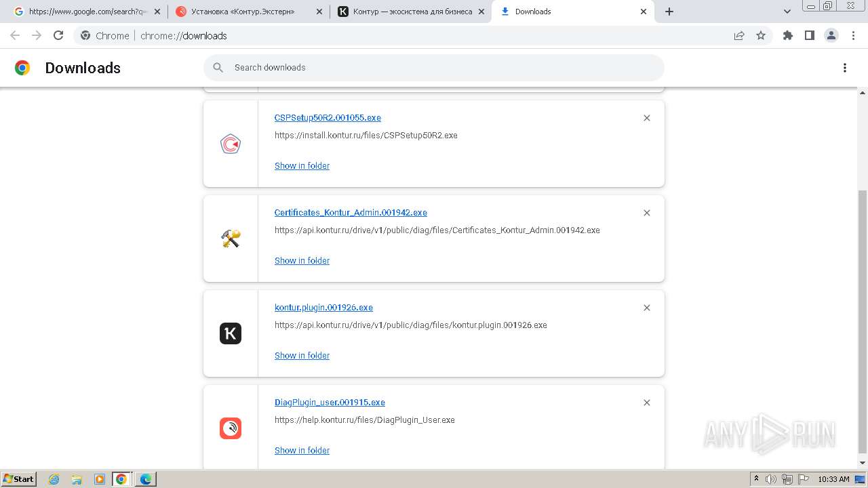This screenshot has height=488, width=868.
Task: Show hidden system tray icons
Action: click(x=756, y=479)
